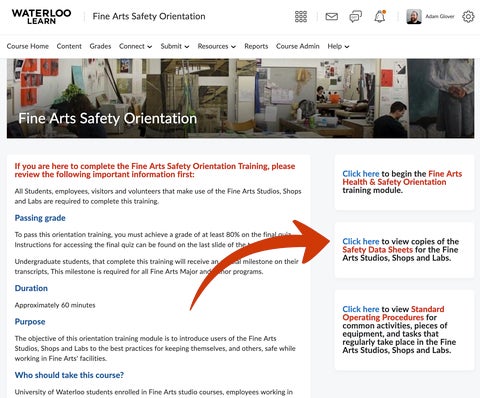Screen dimensions: 480x398
Task: Click the studio banner image
Action: click(x=240, y=98)
